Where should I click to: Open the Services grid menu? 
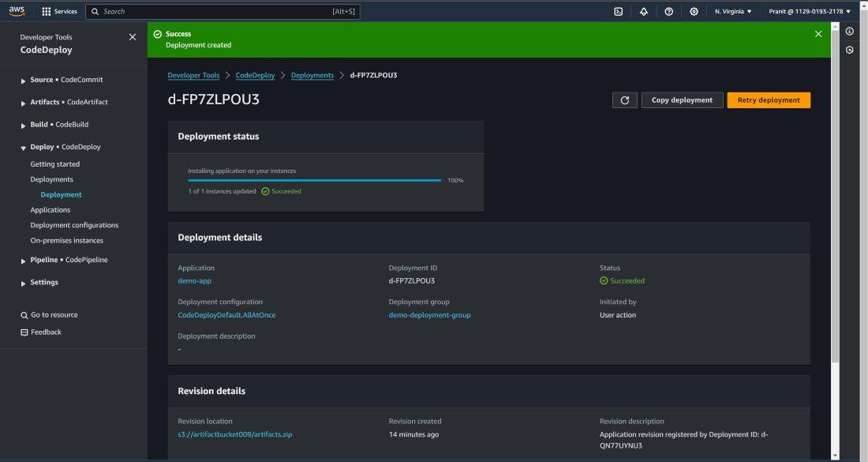click(60, 11)
